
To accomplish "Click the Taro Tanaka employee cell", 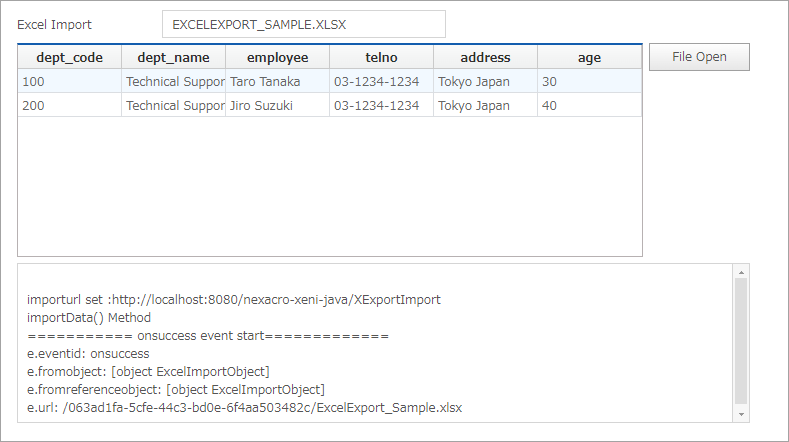I will coord(277,81).
